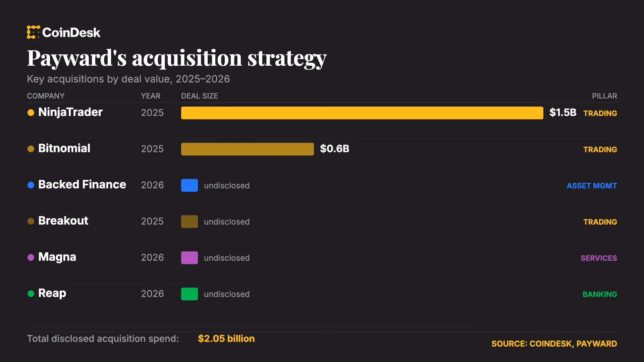
Task: Click the purple Magna deal swatch
Action: coord(190,258)
